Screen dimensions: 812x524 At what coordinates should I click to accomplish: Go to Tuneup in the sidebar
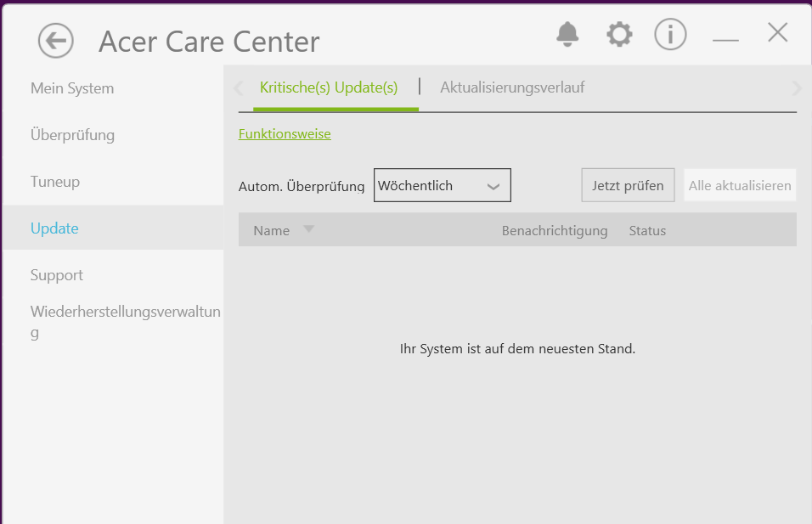point(55,182)
